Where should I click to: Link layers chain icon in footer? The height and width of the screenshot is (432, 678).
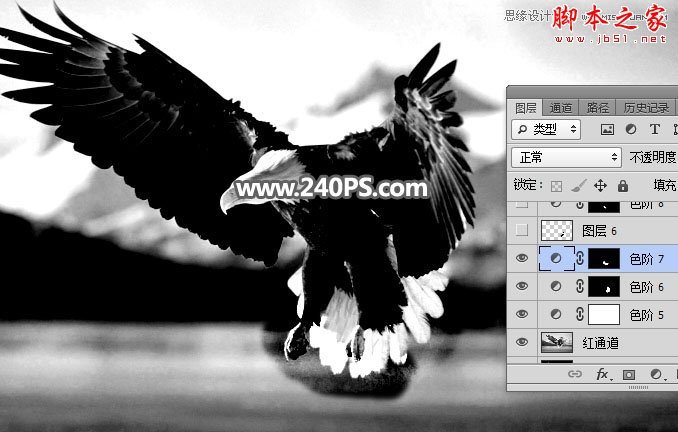575,374
